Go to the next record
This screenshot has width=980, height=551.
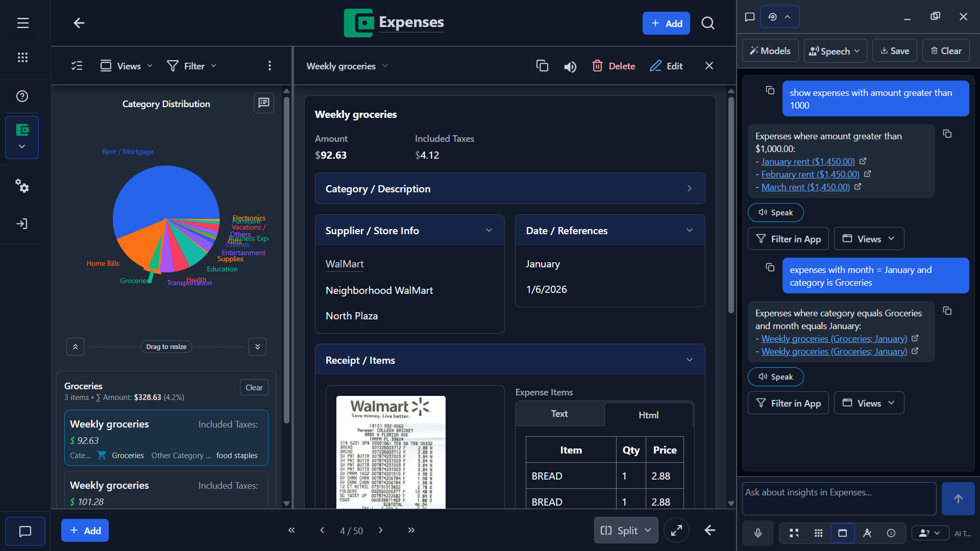381,530
